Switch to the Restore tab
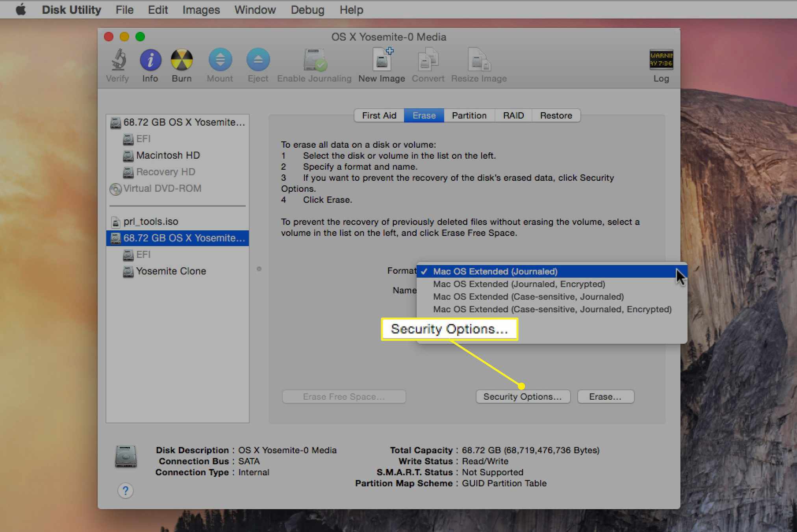 556,115
